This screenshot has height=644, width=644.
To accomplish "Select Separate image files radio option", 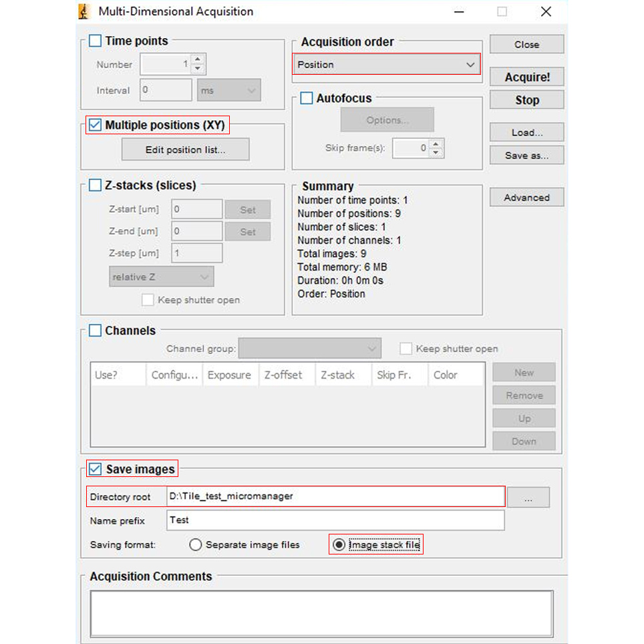I will point(196,545).
